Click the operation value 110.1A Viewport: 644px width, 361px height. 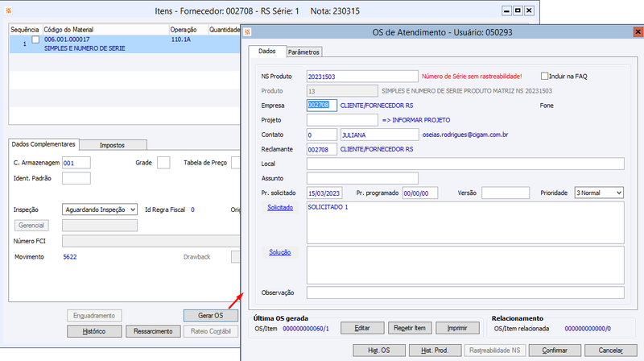point(180,39)
